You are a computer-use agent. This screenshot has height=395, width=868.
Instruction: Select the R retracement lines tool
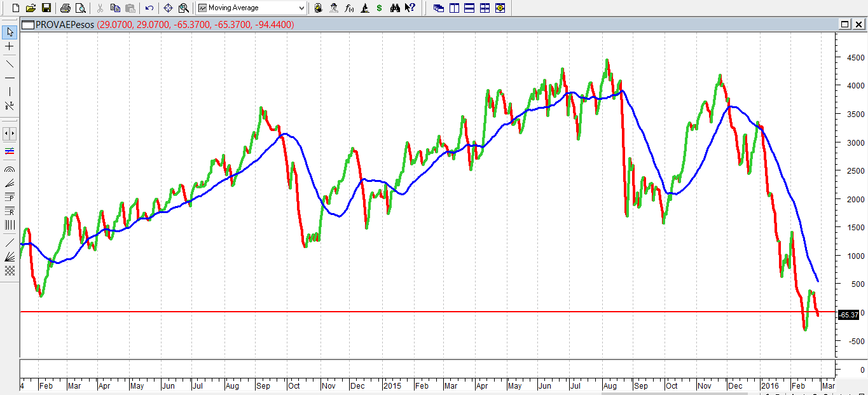click(x=10, y=211)
